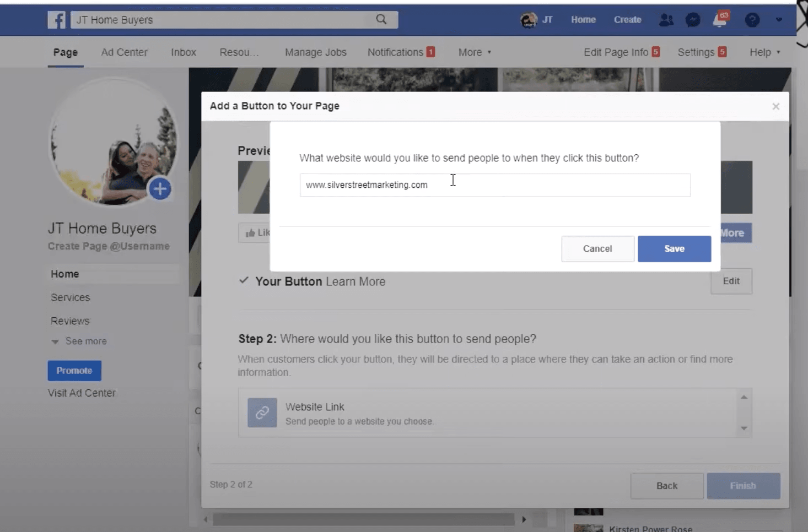Close the Add a Button dialog
This screenshot has height=532, width=808.
tap(775, 106)
